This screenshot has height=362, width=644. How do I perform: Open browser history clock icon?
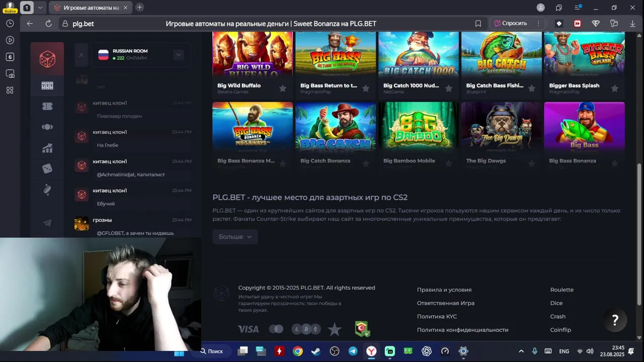tap(10, 24)
